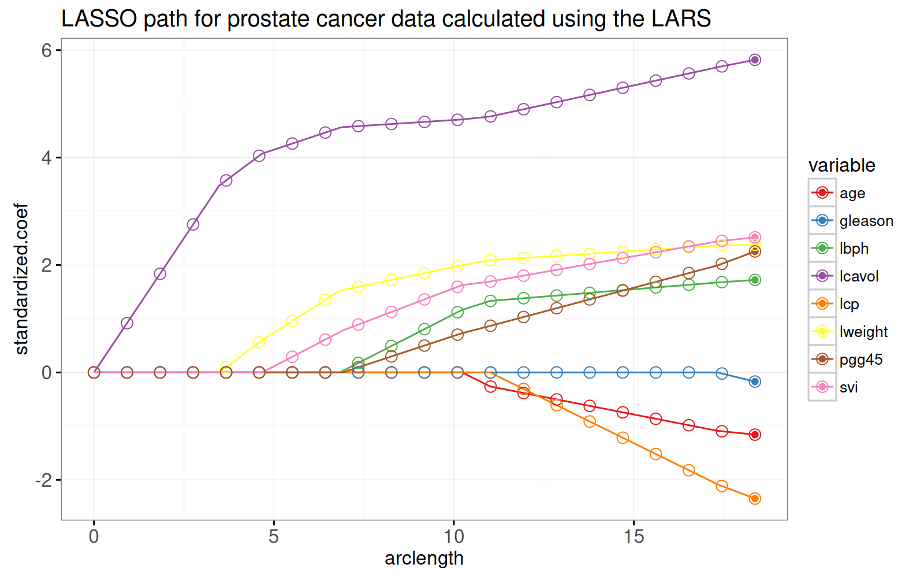
Task: Click the svi legend pink swatch
Action: (822, 387)
